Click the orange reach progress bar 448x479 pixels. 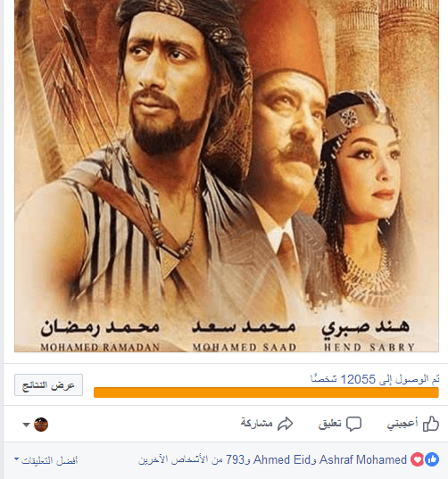[266, 392]
